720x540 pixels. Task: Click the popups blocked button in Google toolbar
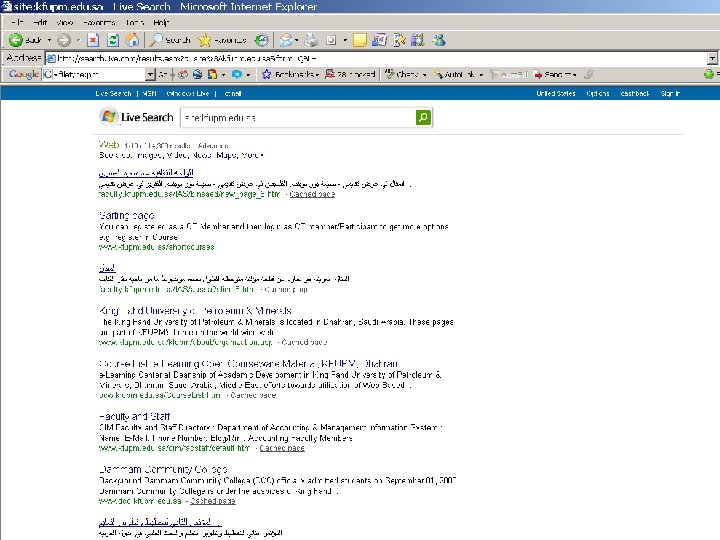point(350,74)
